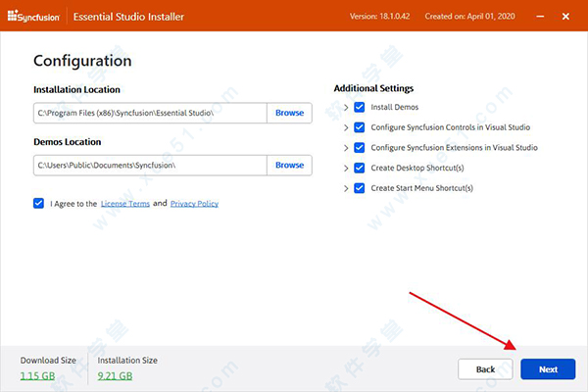Toggle Configure Syncfusion Controls in Visual Studio
Image resolution: width=588 pixels, height=392 pixels.
point(360,127)
